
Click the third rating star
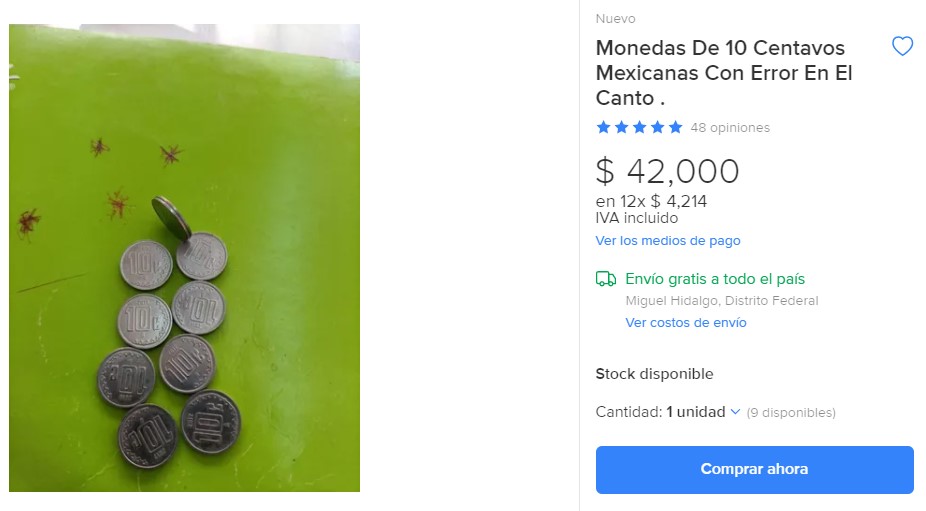(640, 127)
